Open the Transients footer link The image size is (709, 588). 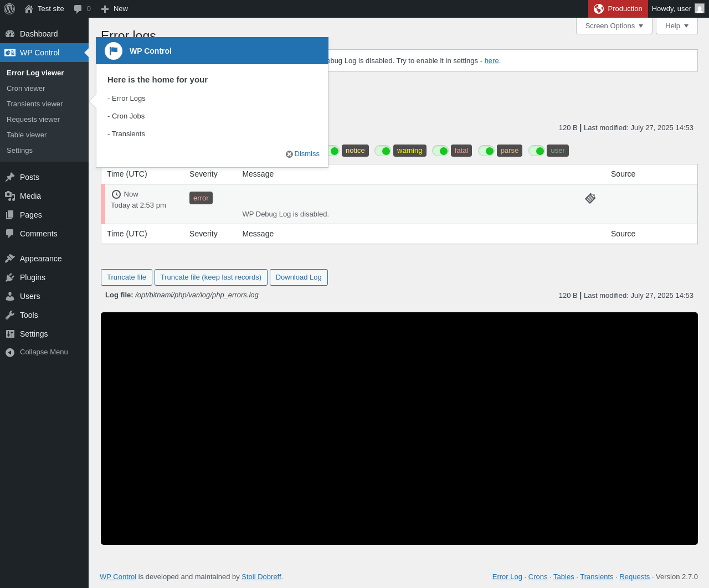(597, 577)
